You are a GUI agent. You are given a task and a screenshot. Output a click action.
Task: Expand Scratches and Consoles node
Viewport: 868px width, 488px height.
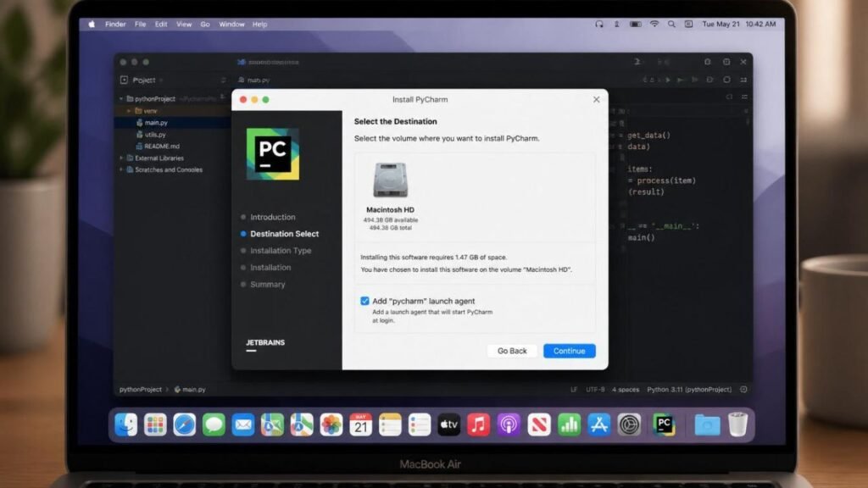[x=121, y=169]
